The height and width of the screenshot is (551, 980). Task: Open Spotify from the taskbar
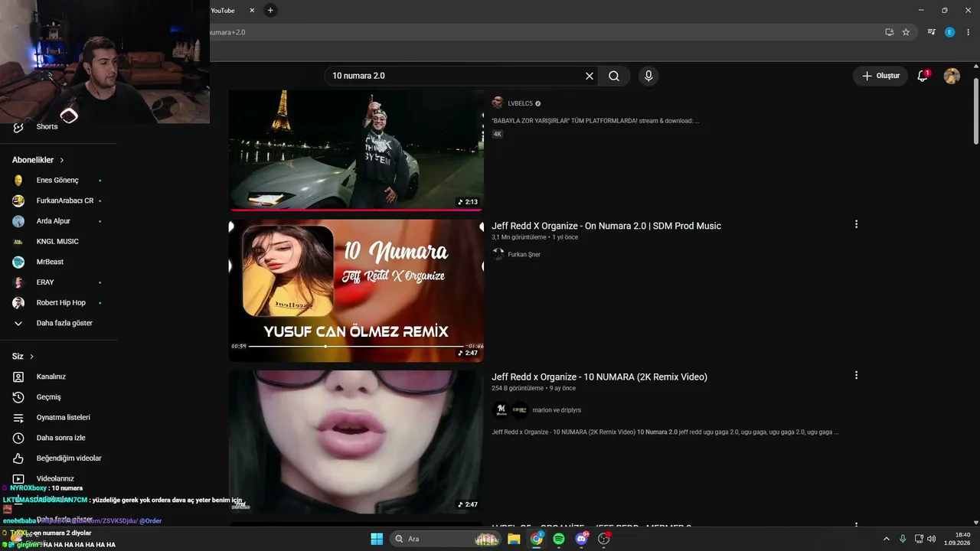click(559, 539)
